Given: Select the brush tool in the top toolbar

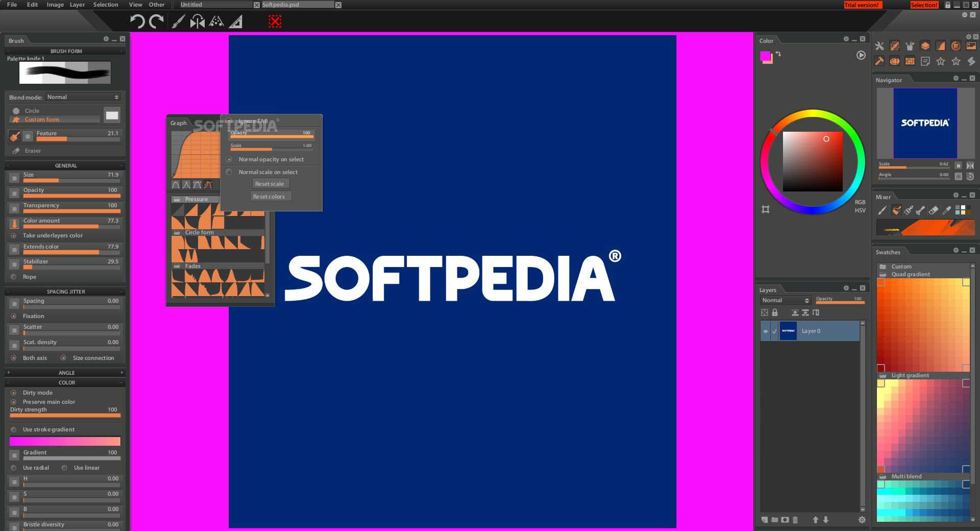Looking at the screenshot, I should tap(178, 21).
